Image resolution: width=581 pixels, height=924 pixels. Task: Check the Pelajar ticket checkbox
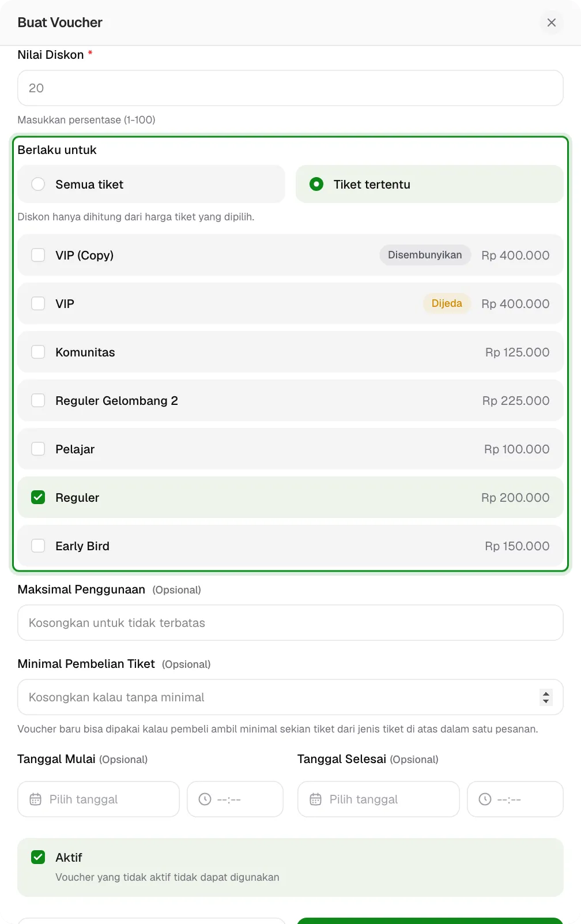tap(38, 449)
